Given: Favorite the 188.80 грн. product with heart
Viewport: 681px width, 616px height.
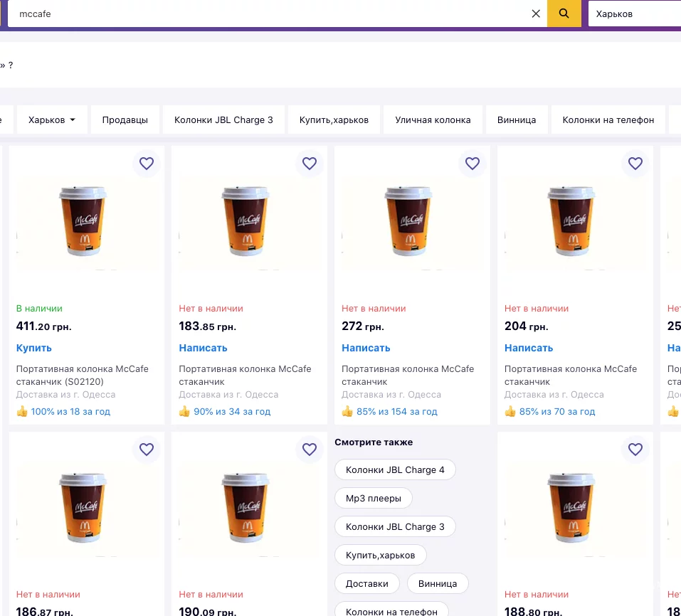Looking at the screenshot, I should pos(635,450).
